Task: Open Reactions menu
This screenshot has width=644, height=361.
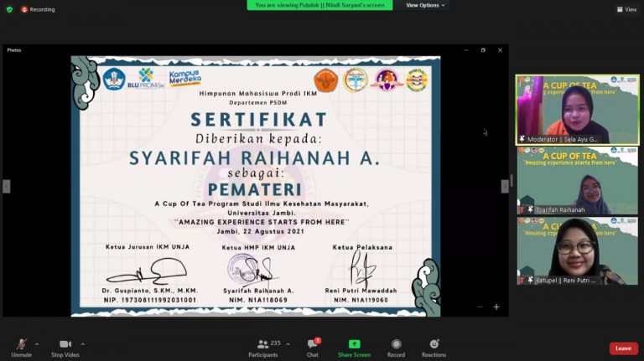Action: point(434,348)
